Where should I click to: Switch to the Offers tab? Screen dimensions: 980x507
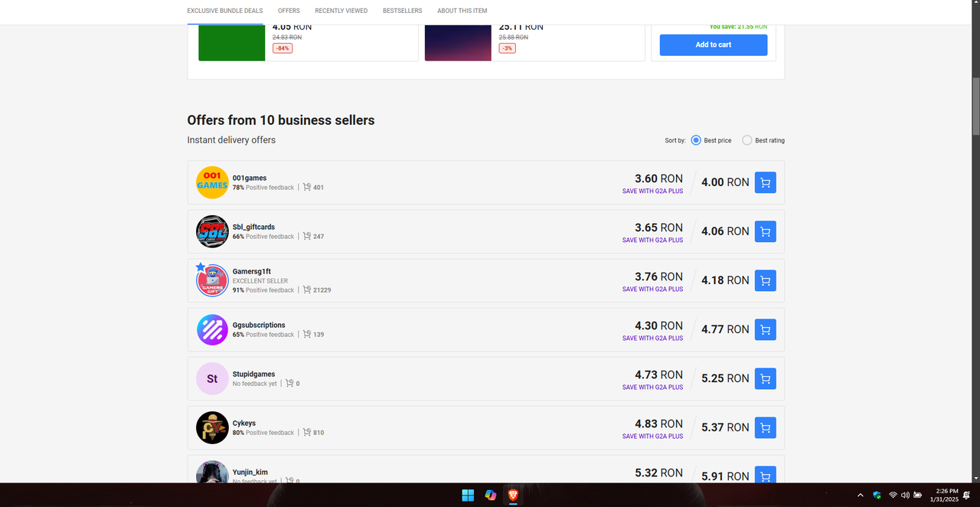[x=289, y=11]
